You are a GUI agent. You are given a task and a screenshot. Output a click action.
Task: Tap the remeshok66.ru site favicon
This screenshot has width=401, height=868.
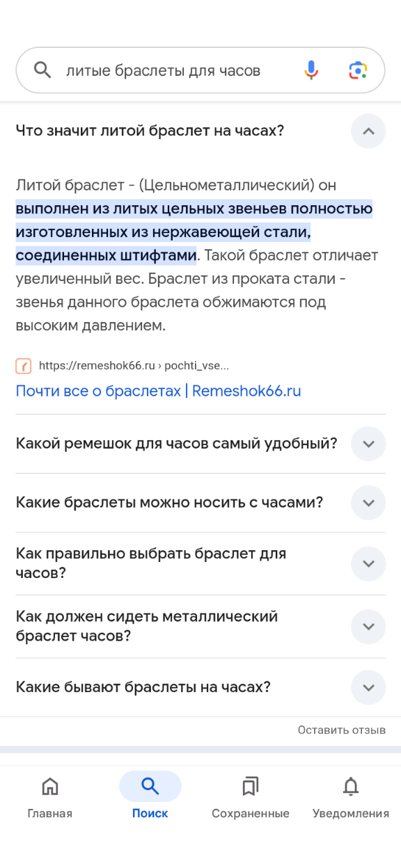pyautogui.click(x=24, y=366)
